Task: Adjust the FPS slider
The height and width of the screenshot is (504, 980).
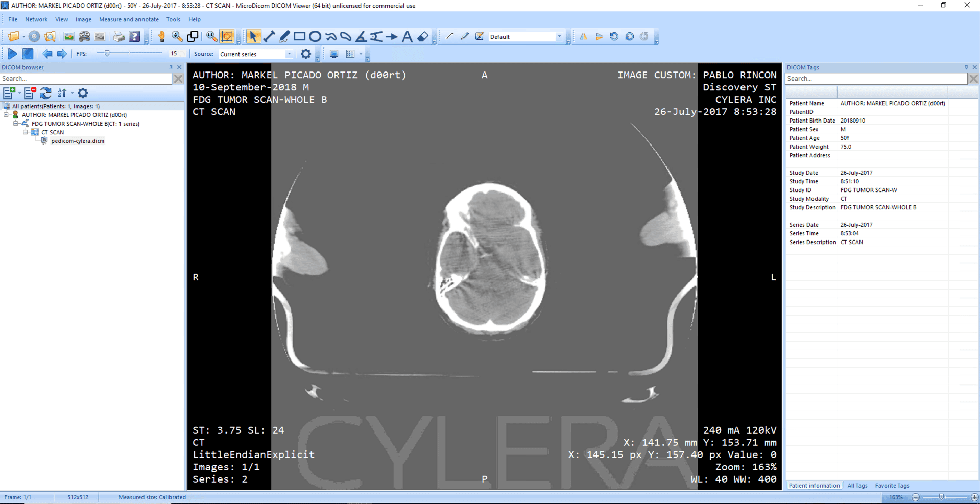Action: click(108, 53)
